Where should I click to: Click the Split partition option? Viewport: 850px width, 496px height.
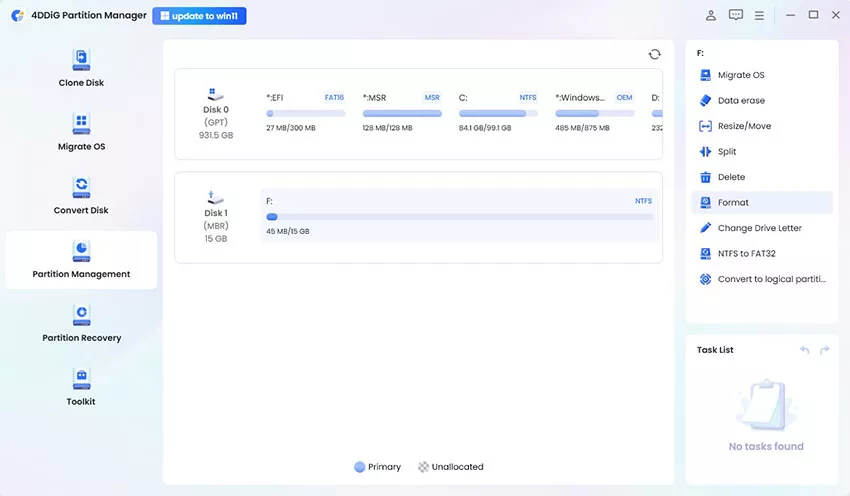point(727,152)
